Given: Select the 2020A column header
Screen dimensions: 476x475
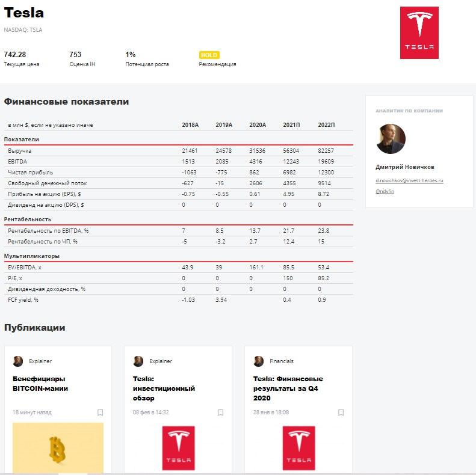Looking at the screenshot, I should 258,125.
